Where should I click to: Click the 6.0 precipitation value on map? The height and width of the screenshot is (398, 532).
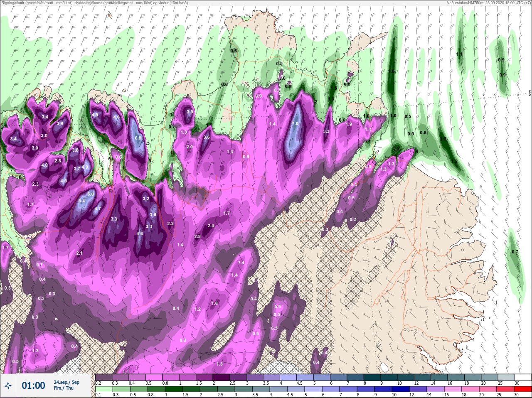[91, 194]
